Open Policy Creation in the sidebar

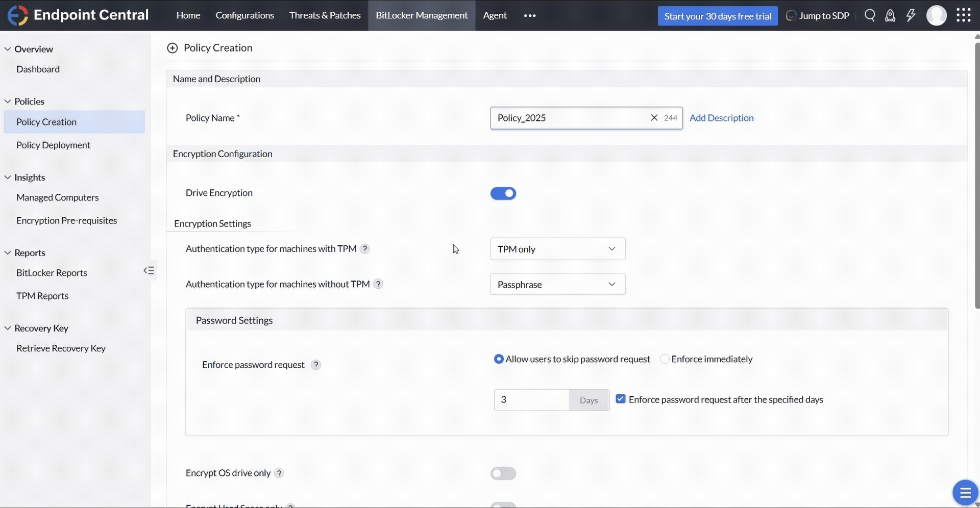(75, 122)
